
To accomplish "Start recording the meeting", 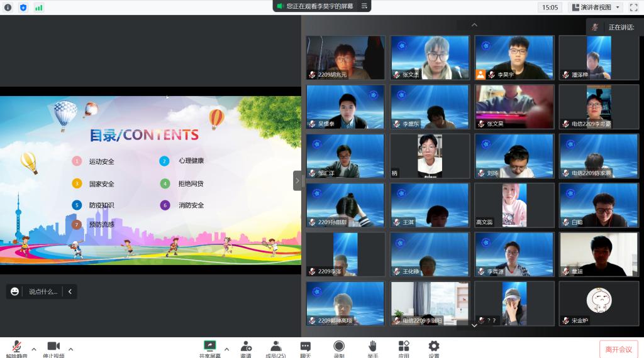I will (x=339, y=347).
